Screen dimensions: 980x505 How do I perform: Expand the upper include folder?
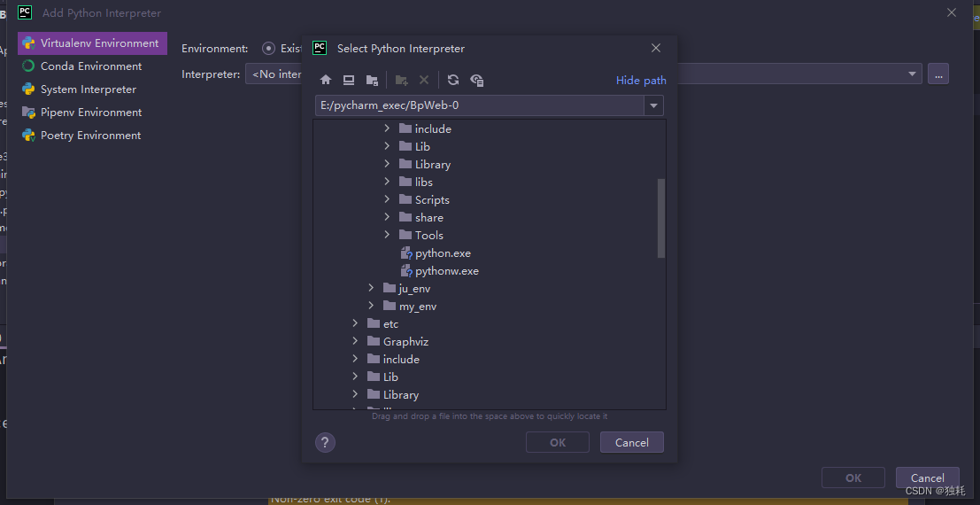tap(387, 128)
